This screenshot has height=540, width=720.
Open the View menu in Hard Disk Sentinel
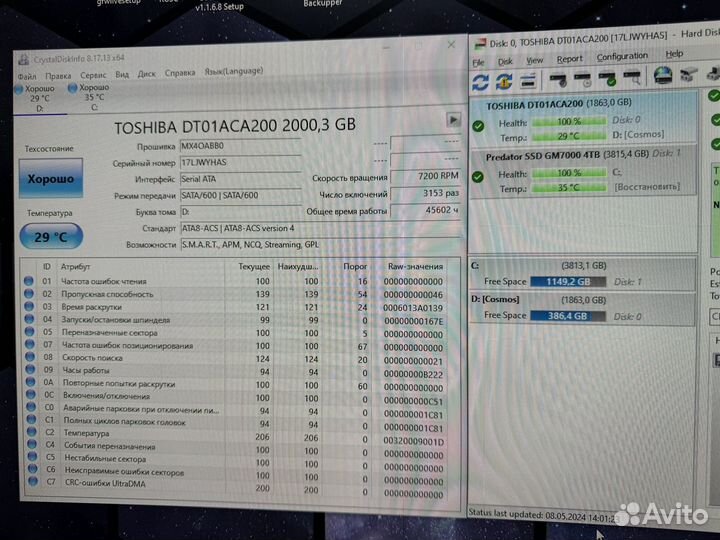(534, 61)
